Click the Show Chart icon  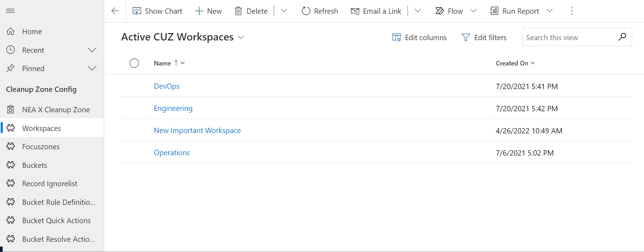[x=137, y=11]
